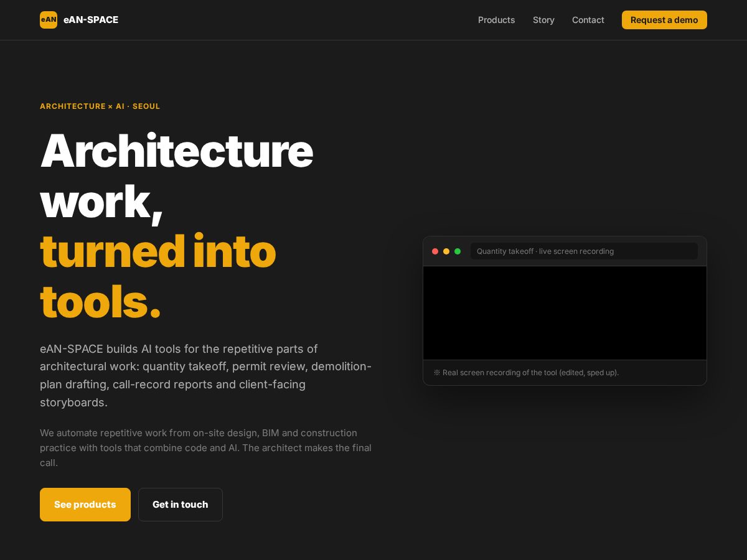Open the Products menu item
The height and width of the screenshot is (560, 747).
pos(496,20)
